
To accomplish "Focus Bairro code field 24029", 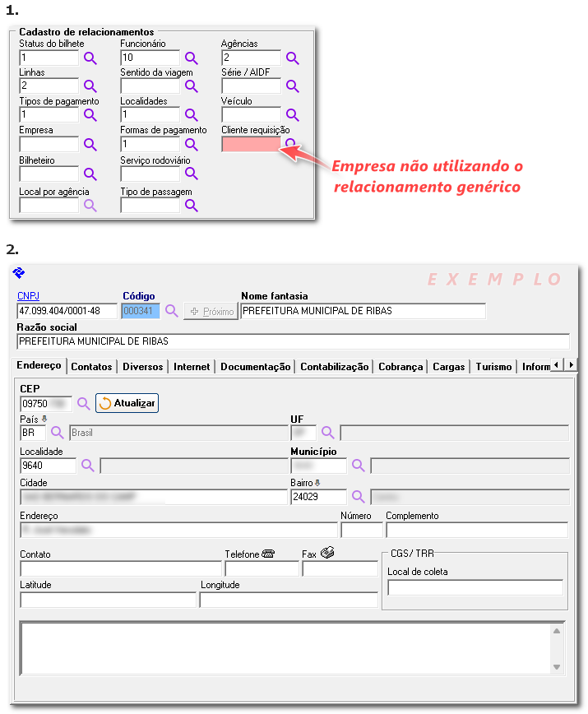I will [318, 497].
